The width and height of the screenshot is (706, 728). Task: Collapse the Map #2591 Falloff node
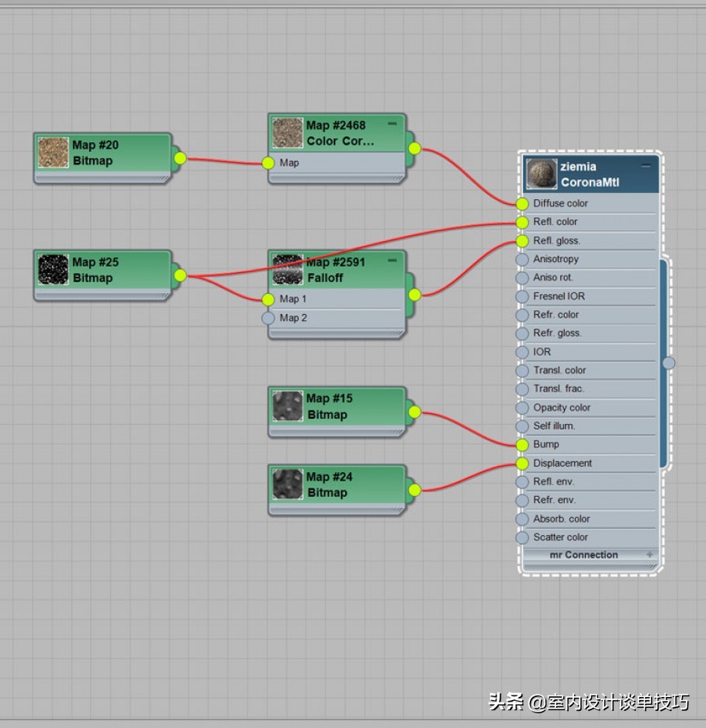(392, 260)
